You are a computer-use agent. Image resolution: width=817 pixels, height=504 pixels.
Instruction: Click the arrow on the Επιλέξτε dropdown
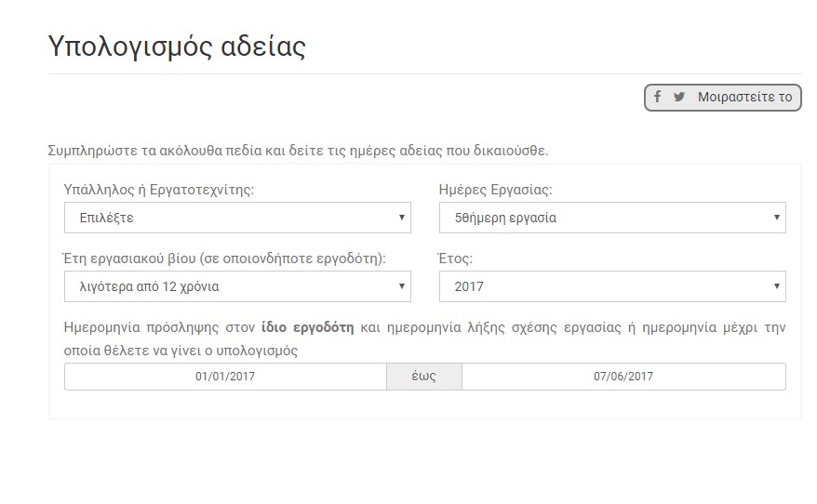pos(401,218)
